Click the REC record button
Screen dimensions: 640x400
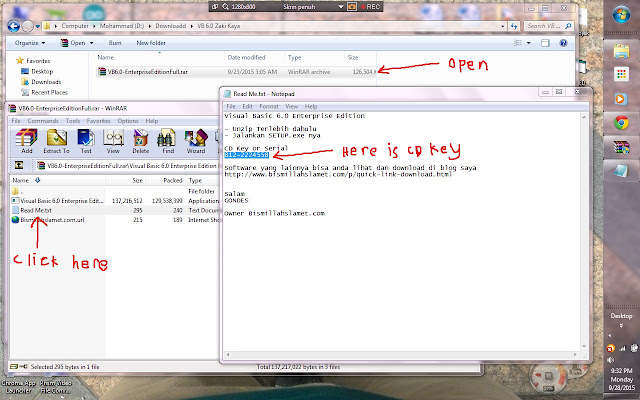(x=371, y=7)
